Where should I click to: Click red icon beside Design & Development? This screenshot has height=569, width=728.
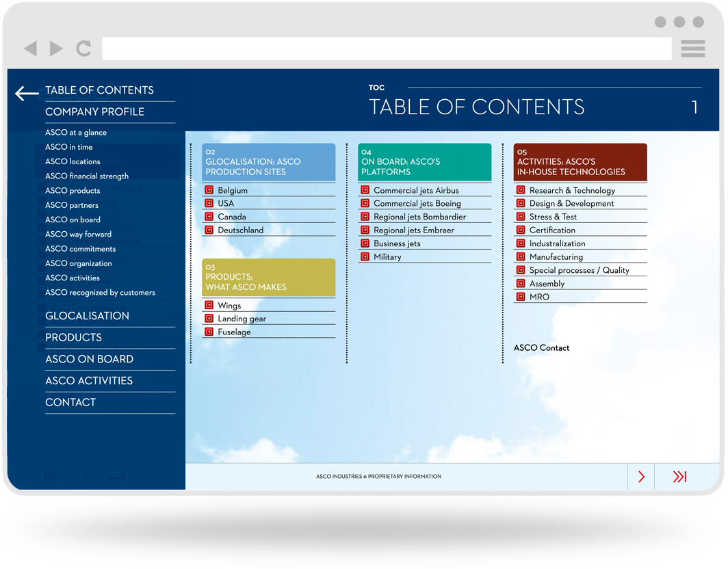pyautogui.click(x=521, y=203)
